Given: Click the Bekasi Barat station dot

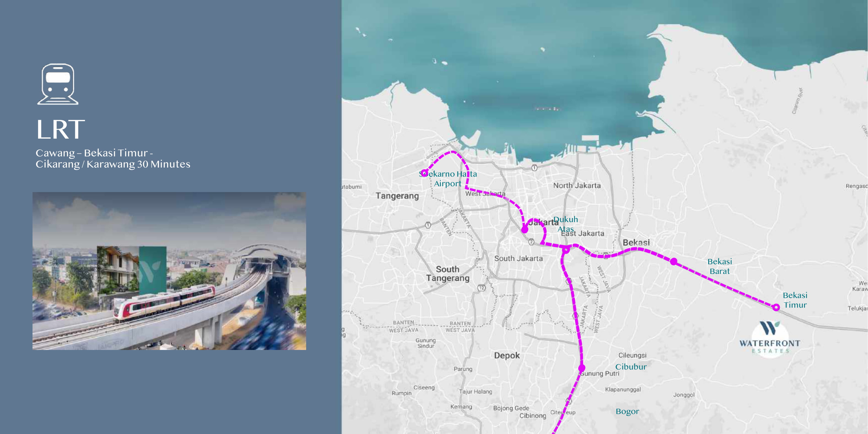Looking at the screenshot, I should tap(673, 262).
